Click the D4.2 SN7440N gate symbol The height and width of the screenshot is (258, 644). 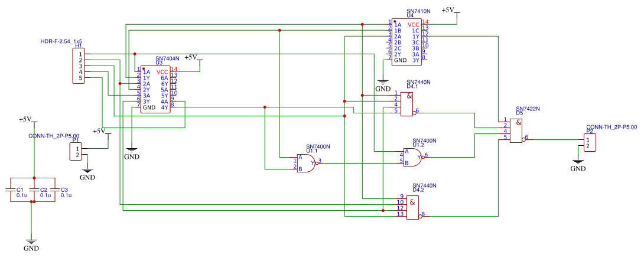coord(413,207)
